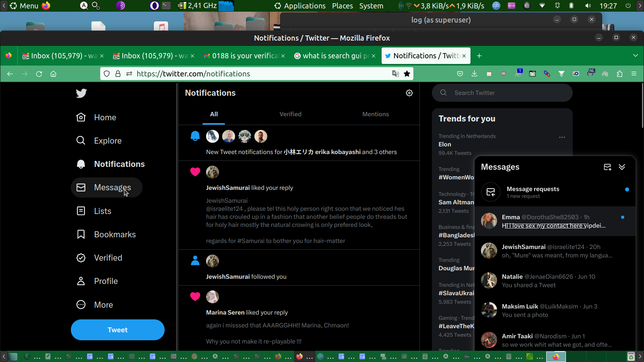Close the 'what is search gui' tab

(x=374, y=56)
